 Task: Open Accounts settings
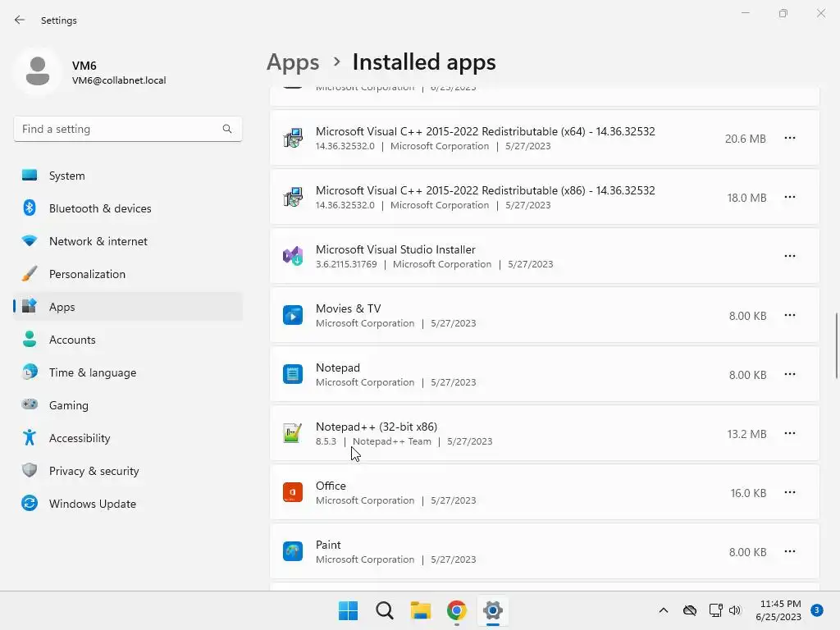click(128, 340)
